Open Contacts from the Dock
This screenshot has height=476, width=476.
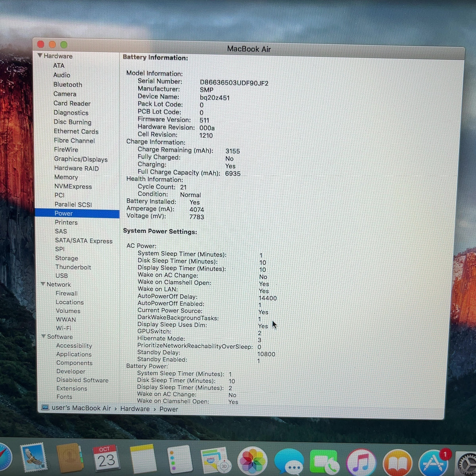[x=70, y=459]
